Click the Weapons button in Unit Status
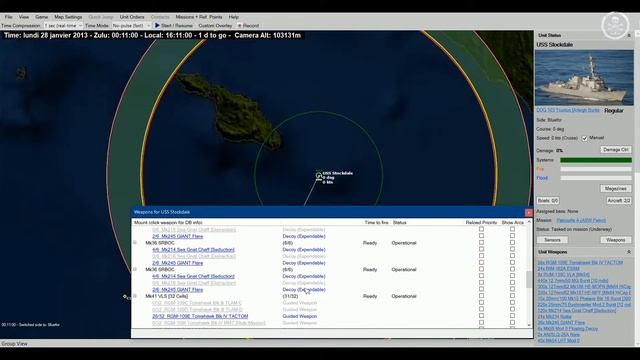Screen dimensions: 640x360 pyautogui.click(x=616, y=240)
